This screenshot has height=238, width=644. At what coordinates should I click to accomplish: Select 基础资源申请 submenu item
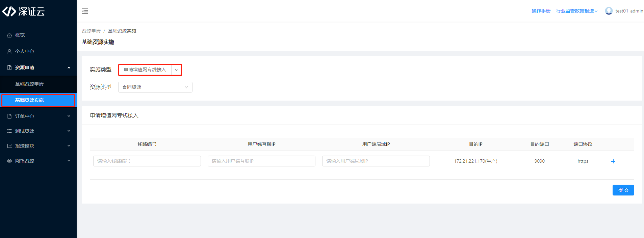[38, 84]
